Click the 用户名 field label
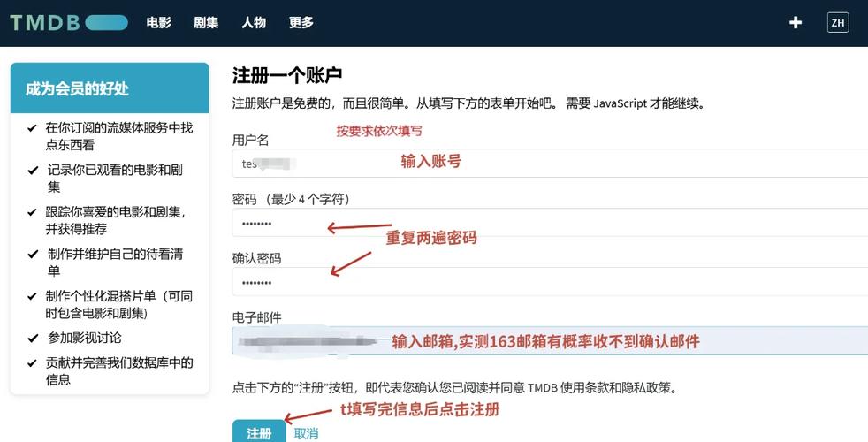The height and width of the screenshot is (442, 868). (x=250, y=141)
